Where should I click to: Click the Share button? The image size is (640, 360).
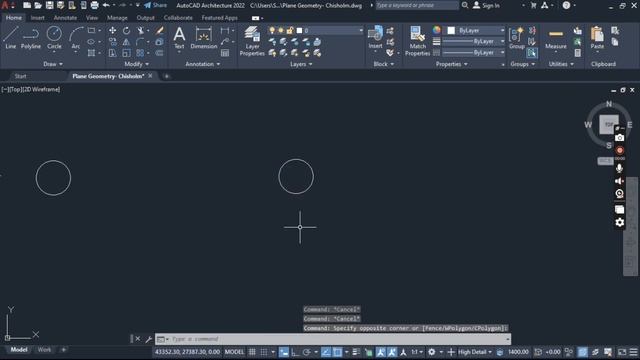(x=155, y=5)
